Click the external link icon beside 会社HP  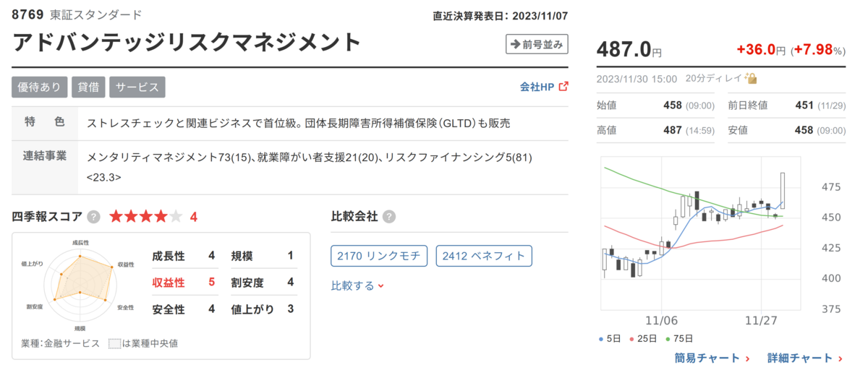[x=563, y=87]
